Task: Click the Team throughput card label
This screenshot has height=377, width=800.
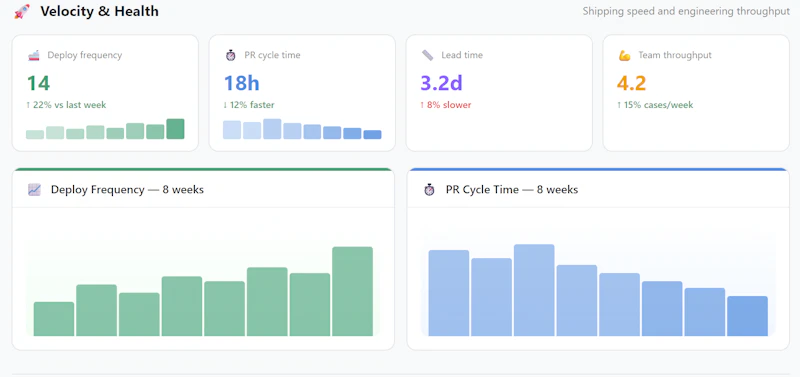Action: [675, 55]
